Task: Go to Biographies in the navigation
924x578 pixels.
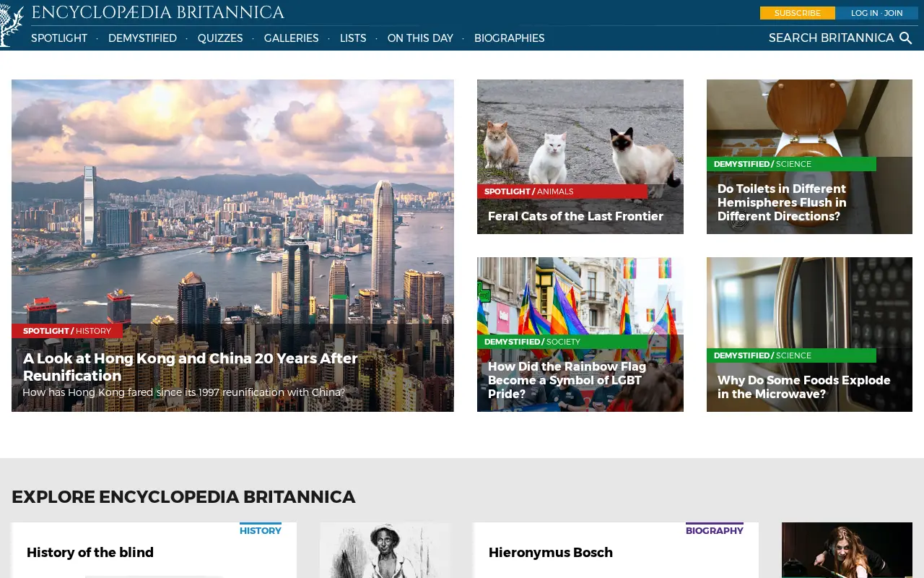Action: click(x=510, y=38)
